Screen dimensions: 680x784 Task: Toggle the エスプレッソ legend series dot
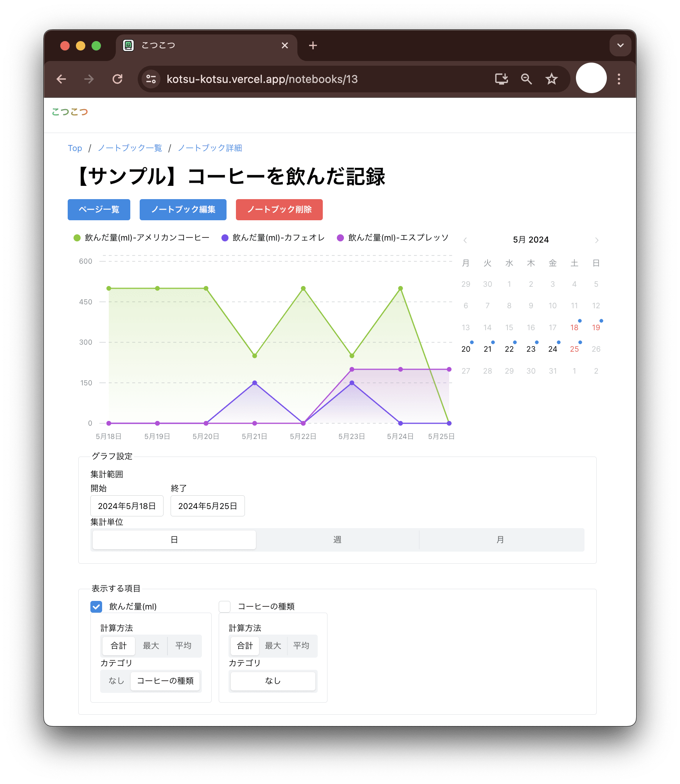tap(340, 238)
